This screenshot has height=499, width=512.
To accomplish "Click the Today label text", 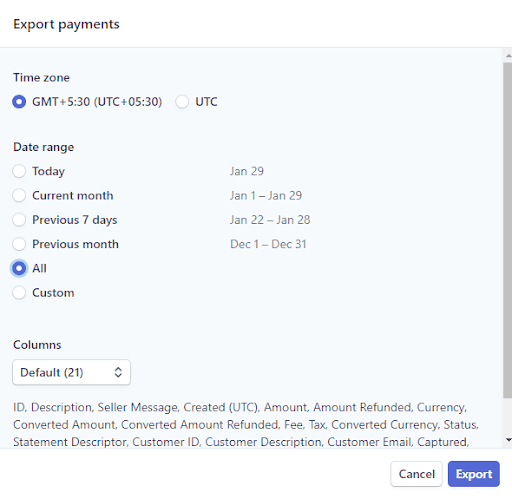I will [x=49, y=171].
